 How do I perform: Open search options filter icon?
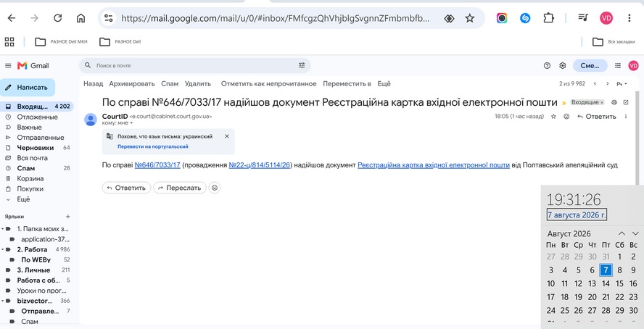pos(302,65)
